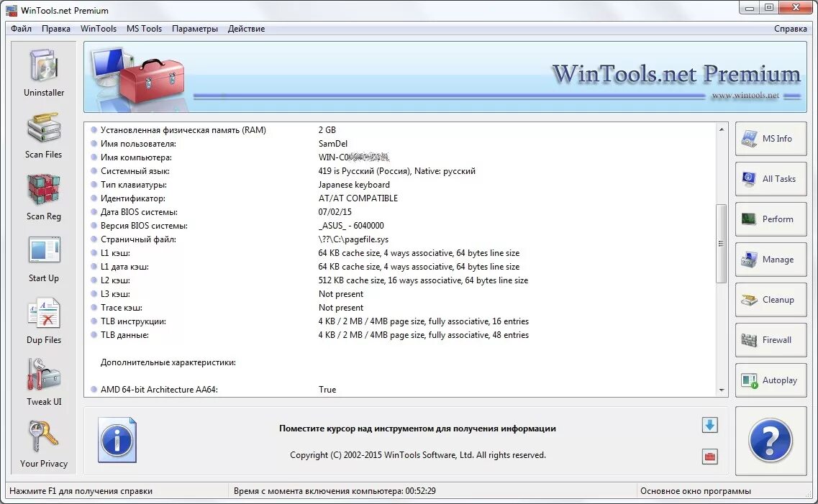818x504 pixels.
Task: Open the Start Up manager
Action: 44,259
